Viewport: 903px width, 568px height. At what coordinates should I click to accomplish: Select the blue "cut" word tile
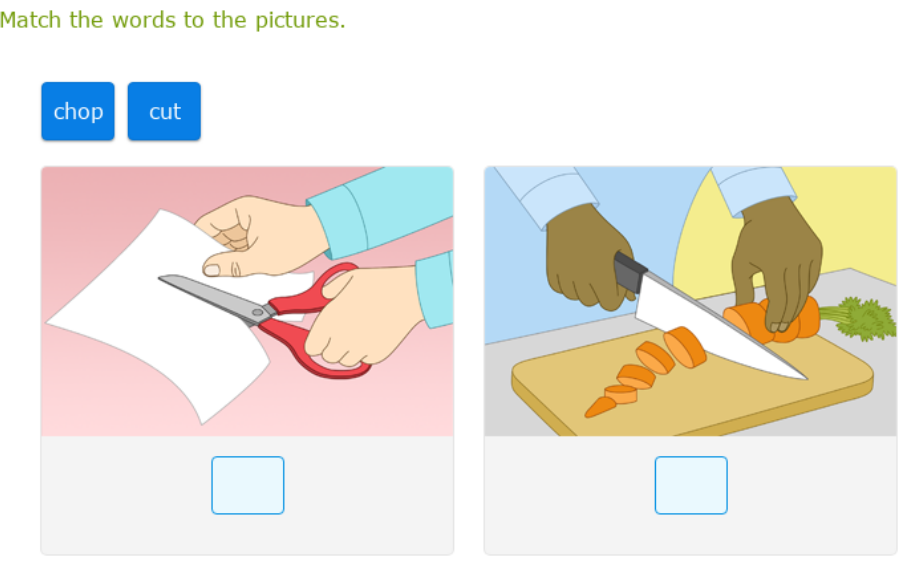point(164,111)
